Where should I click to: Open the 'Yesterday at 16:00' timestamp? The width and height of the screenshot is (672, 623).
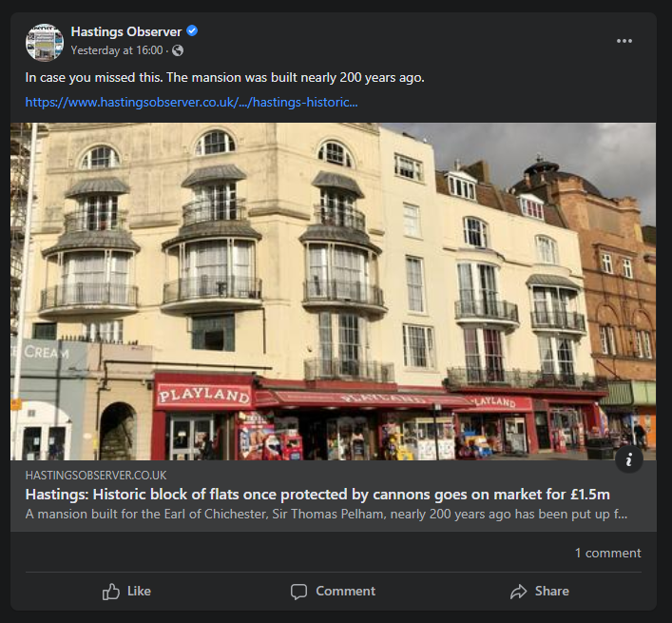coord(116,50)
